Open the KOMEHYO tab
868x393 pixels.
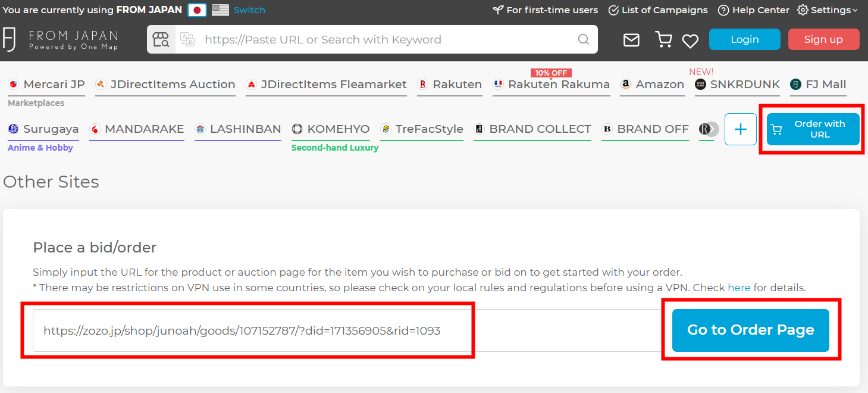331,129
